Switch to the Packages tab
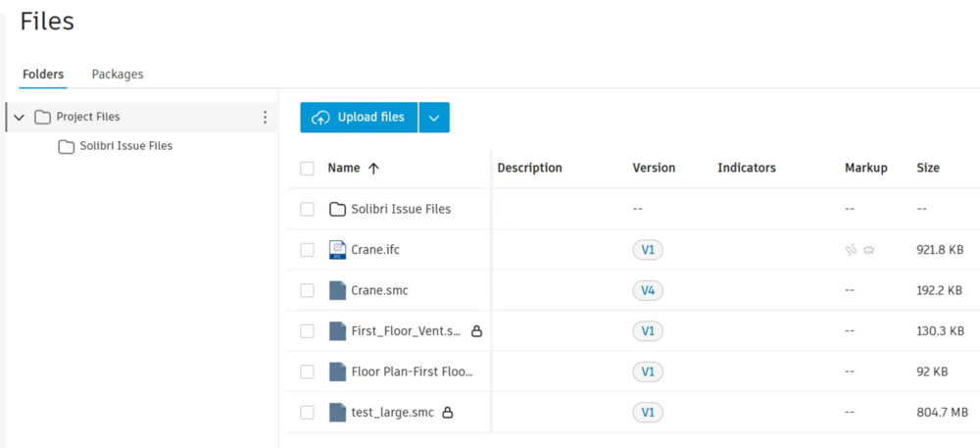This screenshot has width=980, height=448. (x=118, y=75)
